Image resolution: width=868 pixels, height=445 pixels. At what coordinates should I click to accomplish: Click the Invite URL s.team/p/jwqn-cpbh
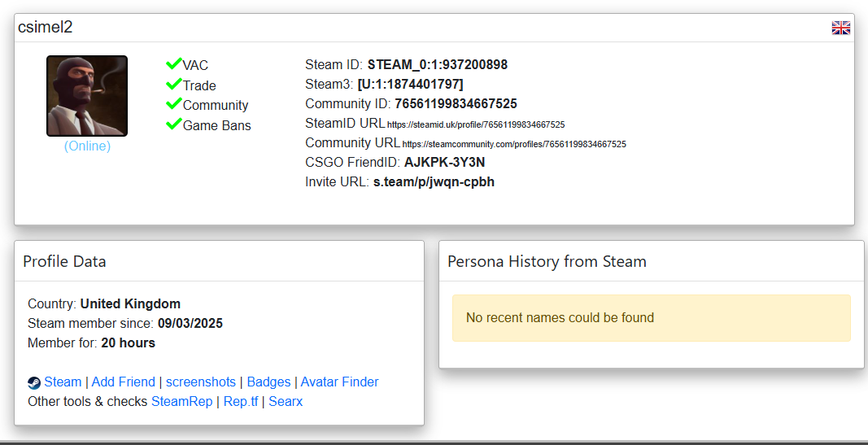click(434, 182)
